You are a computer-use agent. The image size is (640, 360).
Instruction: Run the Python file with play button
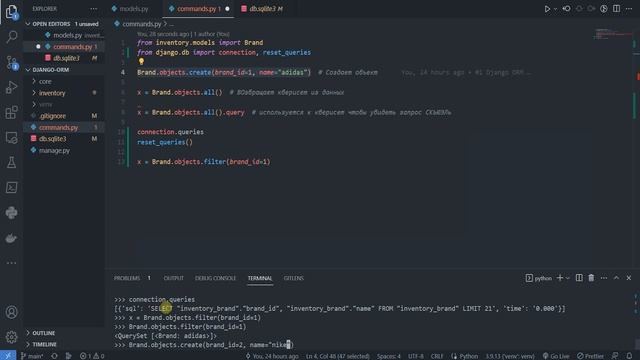547,9
